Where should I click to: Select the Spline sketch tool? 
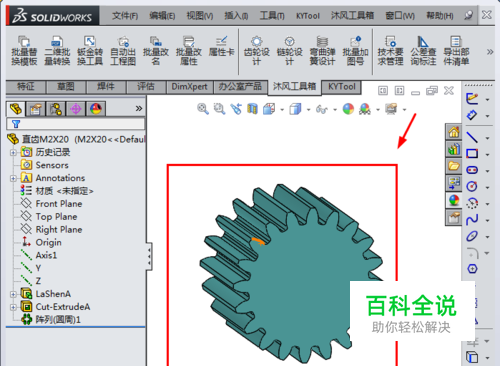click(x=472, y=219)
